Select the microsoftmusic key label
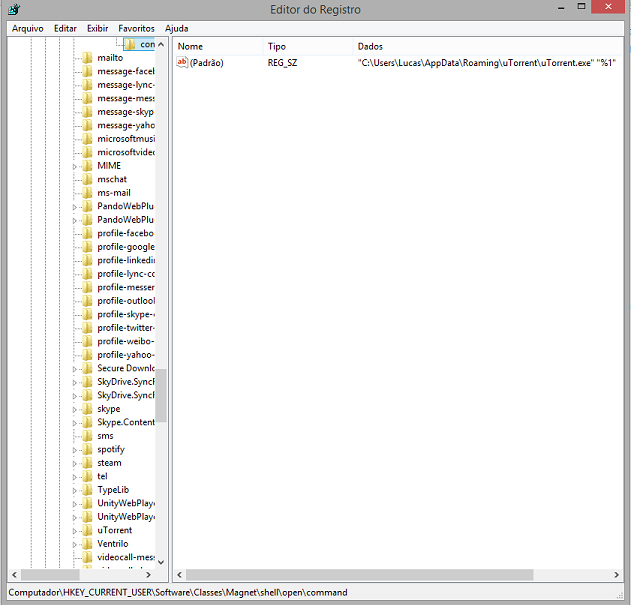 coord(126,139)
